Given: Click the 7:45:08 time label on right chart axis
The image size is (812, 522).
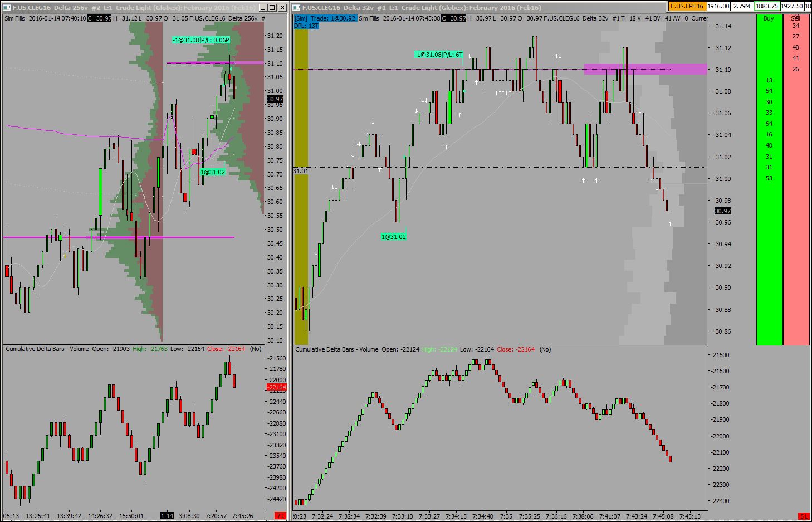Looking at the screenshot, I should [x=663, y=516].
